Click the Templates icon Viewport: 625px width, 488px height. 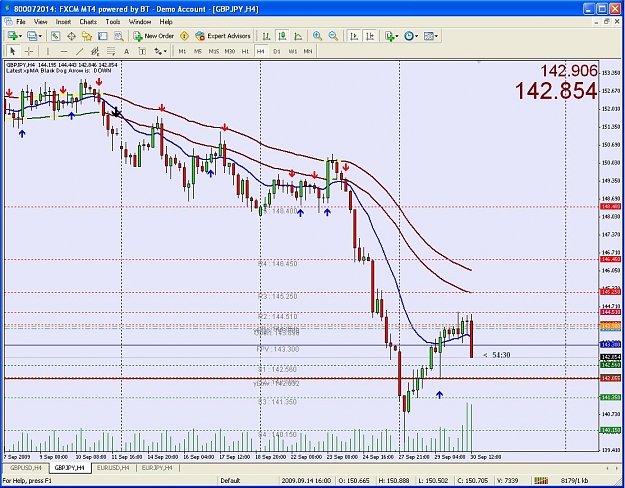(x=428, y=36)
